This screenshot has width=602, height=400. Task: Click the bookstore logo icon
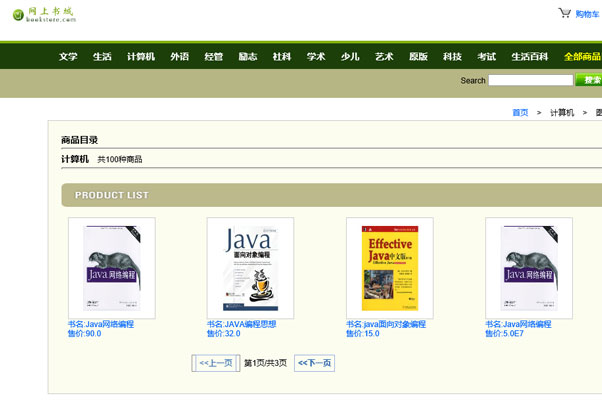click(18, 15)
